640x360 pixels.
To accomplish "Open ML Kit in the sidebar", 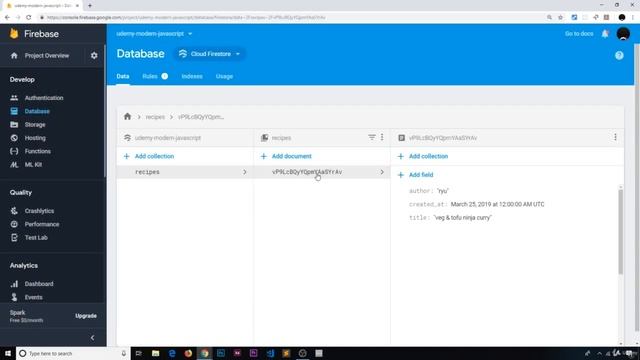I will click(x=33, y=165).
